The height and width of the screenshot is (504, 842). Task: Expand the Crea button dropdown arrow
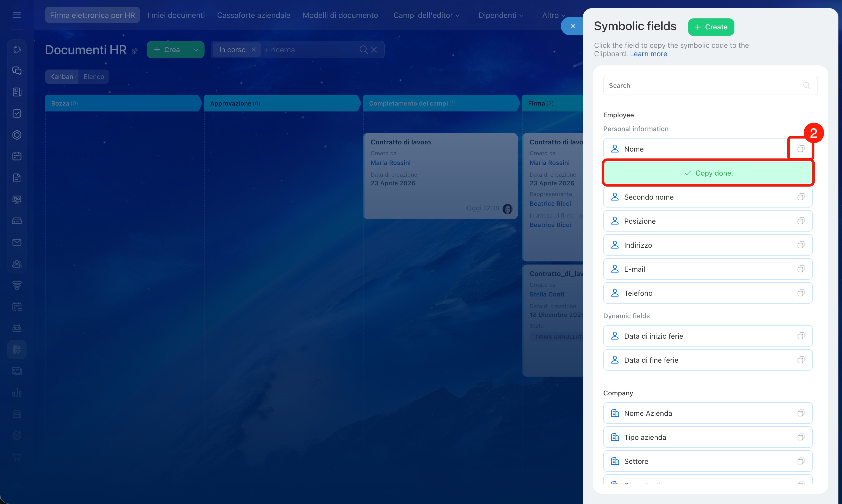click(x=196, y=50)
